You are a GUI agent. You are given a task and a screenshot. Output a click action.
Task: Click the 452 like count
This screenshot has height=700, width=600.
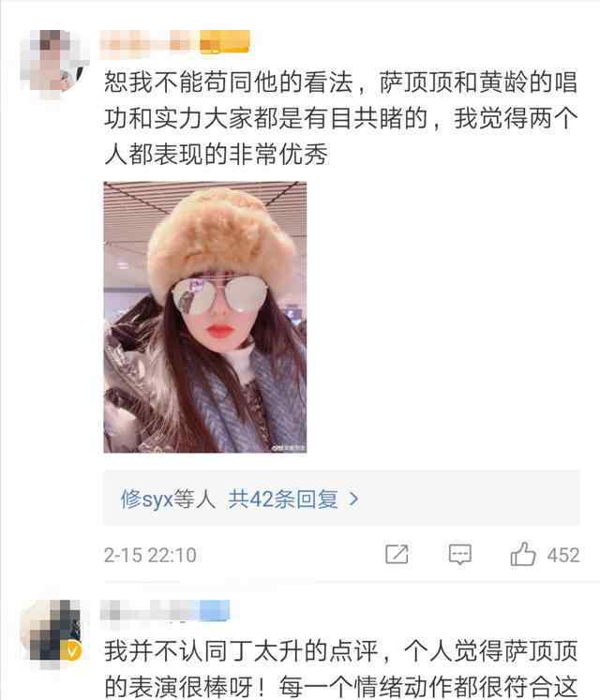(x=563, y=556)
